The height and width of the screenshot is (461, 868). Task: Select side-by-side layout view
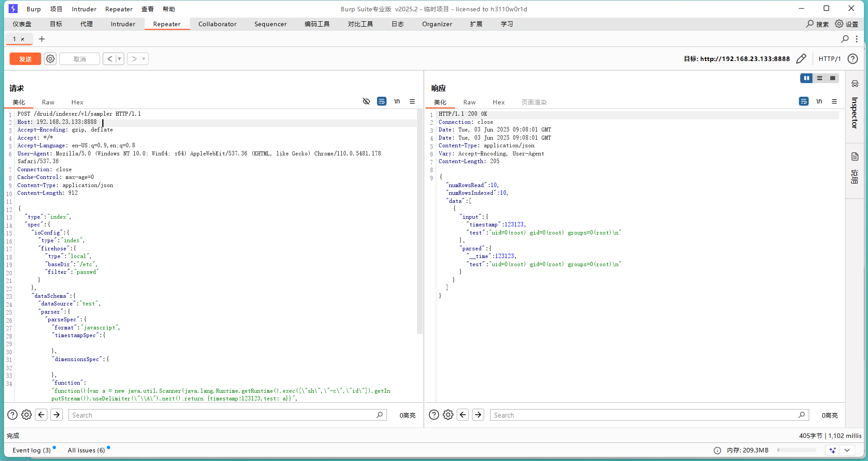(x=807, y=78)
